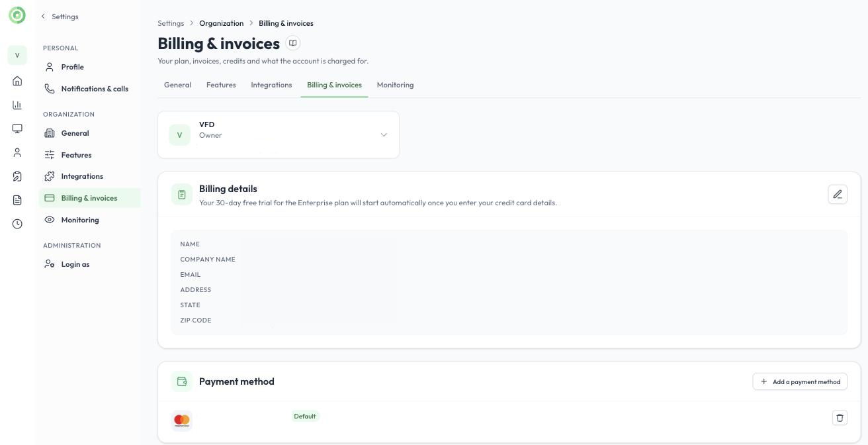Click the Payment method heading
868x445 pixels.
(237, 381)
